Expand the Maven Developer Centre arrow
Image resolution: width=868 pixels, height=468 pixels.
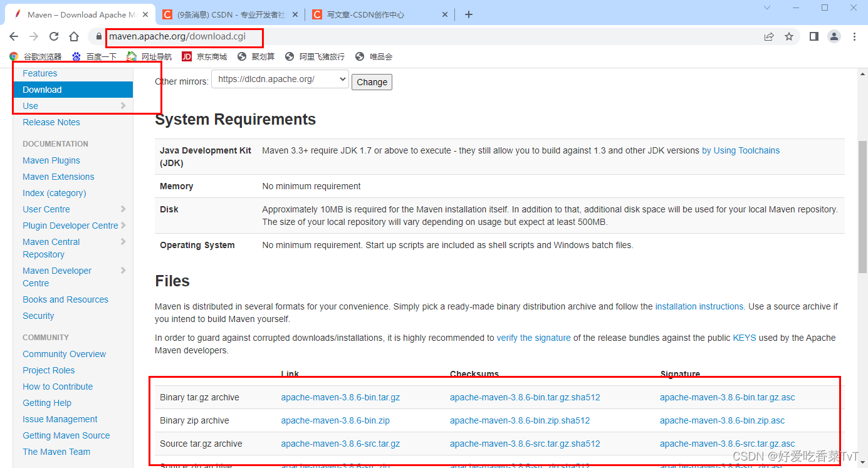pyautogui.click(x=123, y=271)
